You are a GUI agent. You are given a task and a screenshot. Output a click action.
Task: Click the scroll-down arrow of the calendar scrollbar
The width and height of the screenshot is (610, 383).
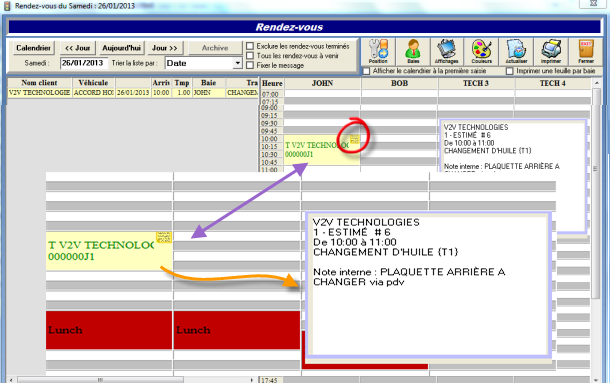[596, 380]
